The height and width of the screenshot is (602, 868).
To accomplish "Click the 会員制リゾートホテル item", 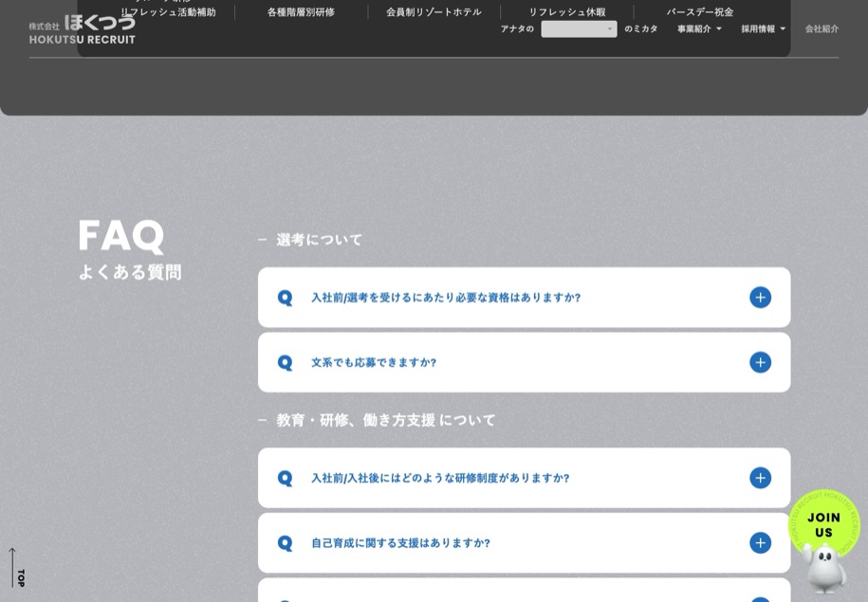I will [434, 12].
